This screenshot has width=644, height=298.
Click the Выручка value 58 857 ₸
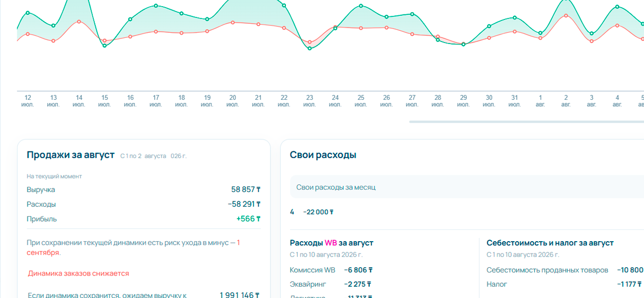pyautogui.click(x=246, y=189)
